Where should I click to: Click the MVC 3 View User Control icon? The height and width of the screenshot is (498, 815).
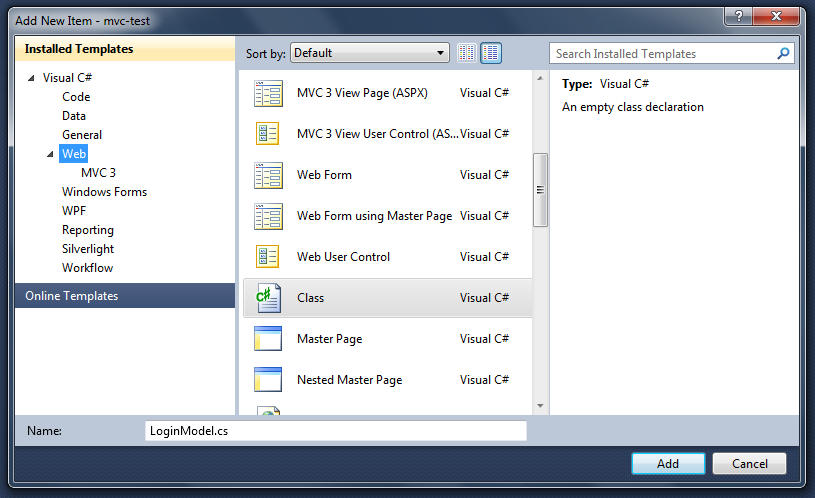(x=268, y=134)
